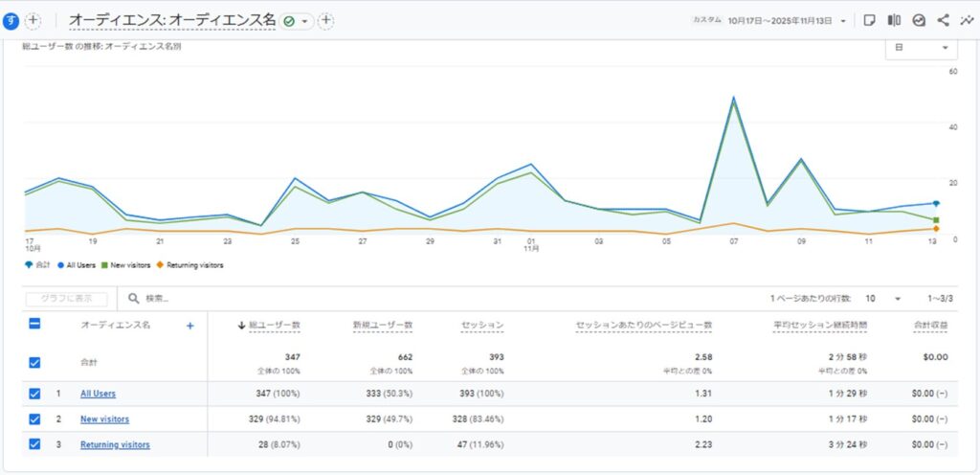Screen dimensions: 980x475
Task: Click the date range 10月17日〜2025年11月13日
Action: 780,21
